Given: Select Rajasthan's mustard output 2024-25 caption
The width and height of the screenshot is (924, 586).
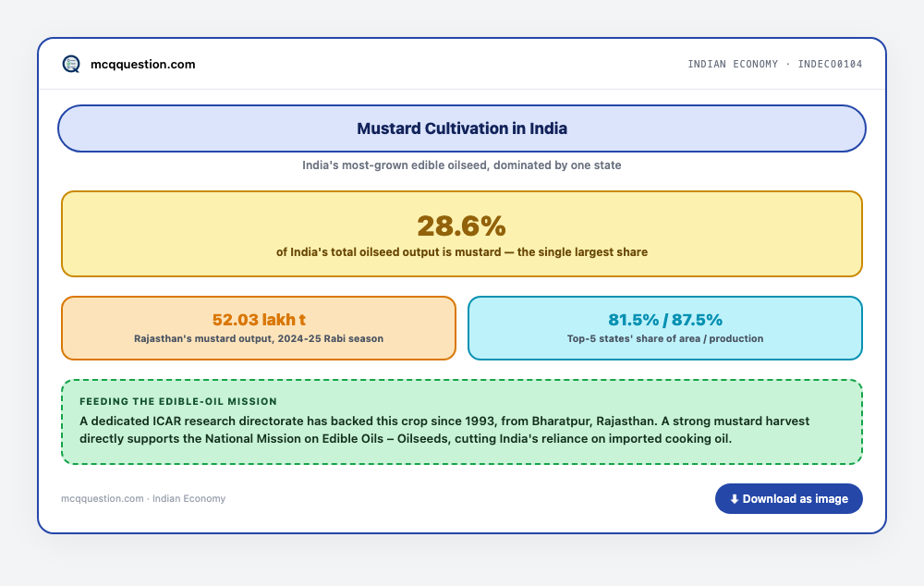Looking at the screenshot, I should point(259,339).
